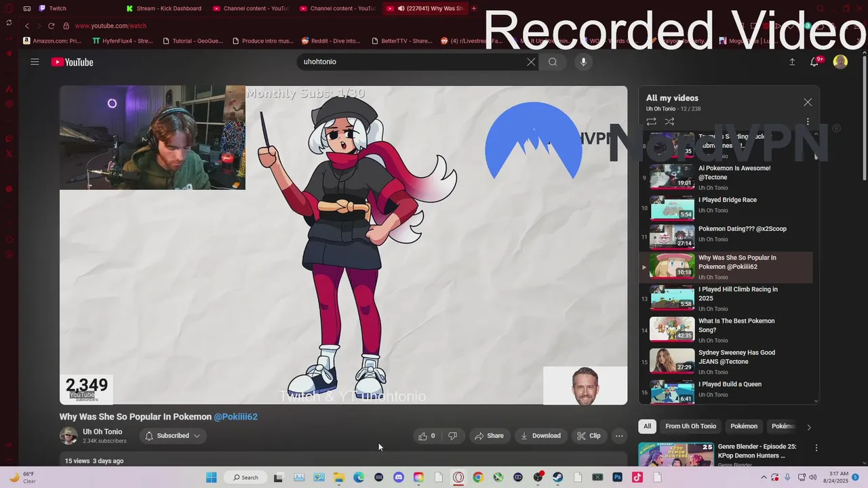Open the Produce intro music bookmark
This screenshot has height=488, width=868.
[263, 41]
